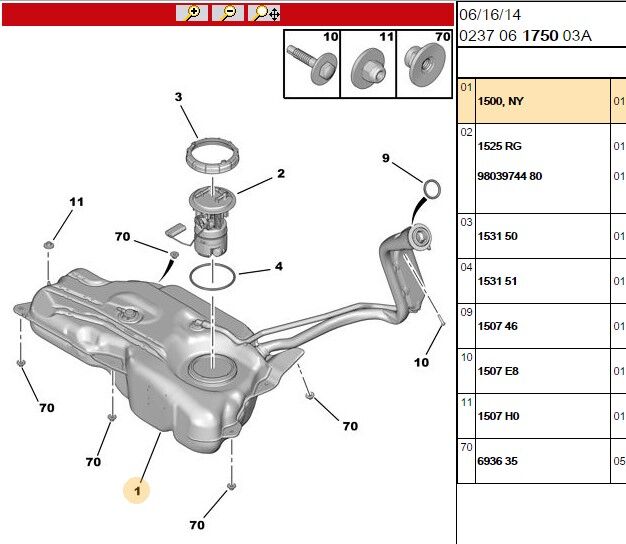Viewport: 626px width, 544px height.
Task: Select bolt thumbnail number 10
Action: (312, 64)
